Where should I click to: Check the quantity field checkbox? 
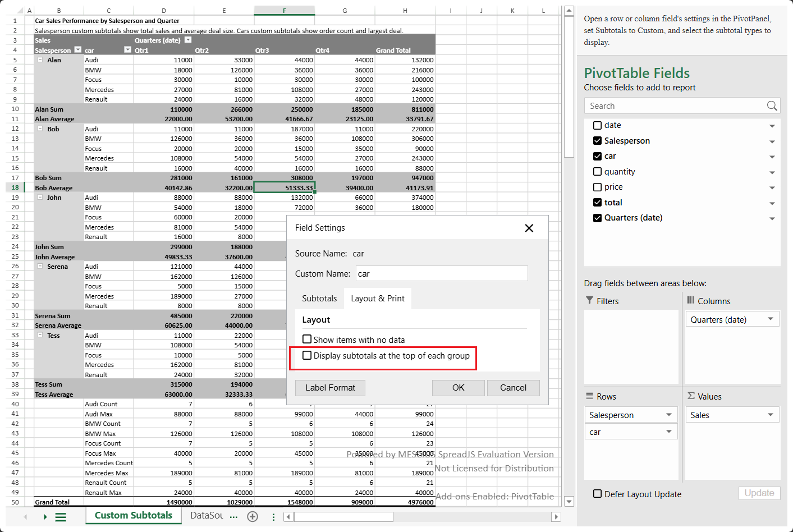click(x=597, y=172)
